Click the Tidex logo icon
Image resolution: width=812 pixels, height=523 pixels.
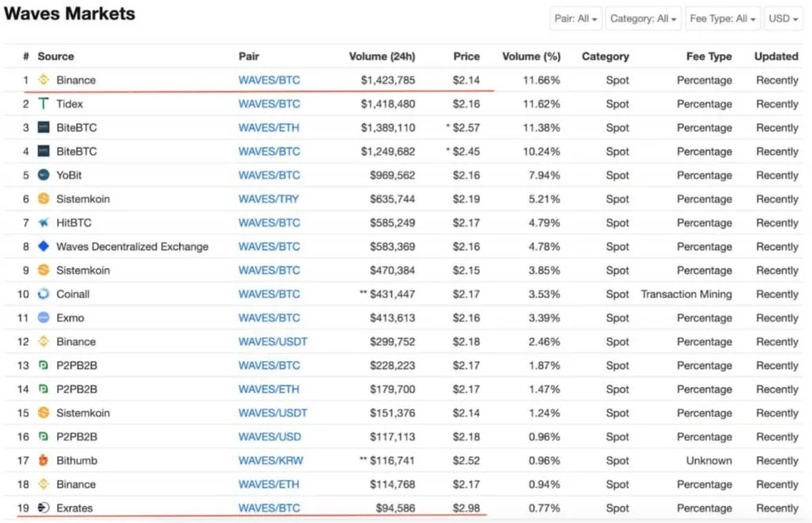[x=44, y=104]
